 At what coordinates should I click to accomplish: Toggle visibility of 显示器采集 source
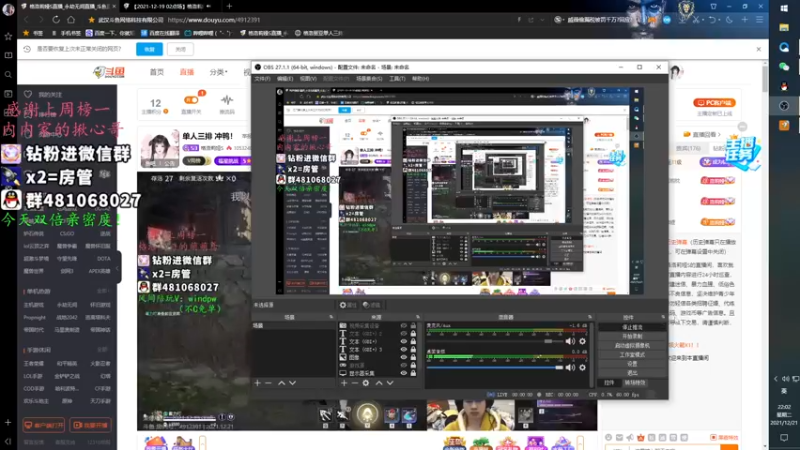[x=404, y=373]
